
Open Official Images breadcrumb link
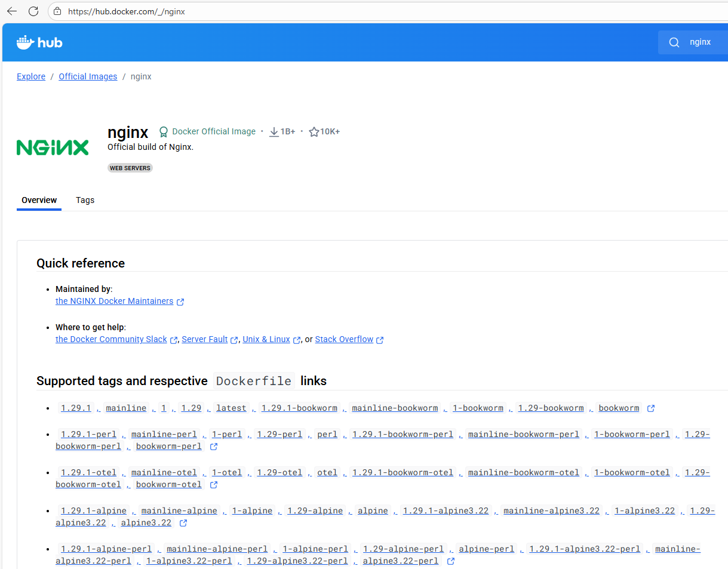(88, 76)
